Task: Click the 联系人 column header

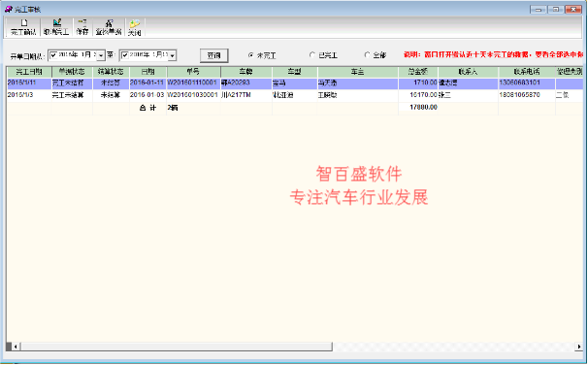Action: click(x=468, y=72)
